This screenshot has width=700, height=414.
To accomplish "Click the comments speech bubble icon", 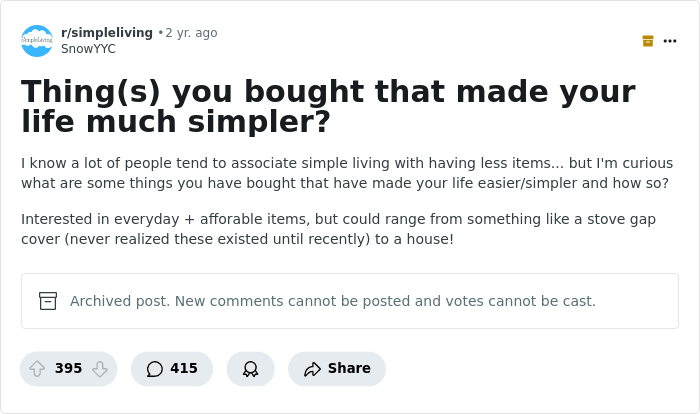I will [x=154, y=369].
